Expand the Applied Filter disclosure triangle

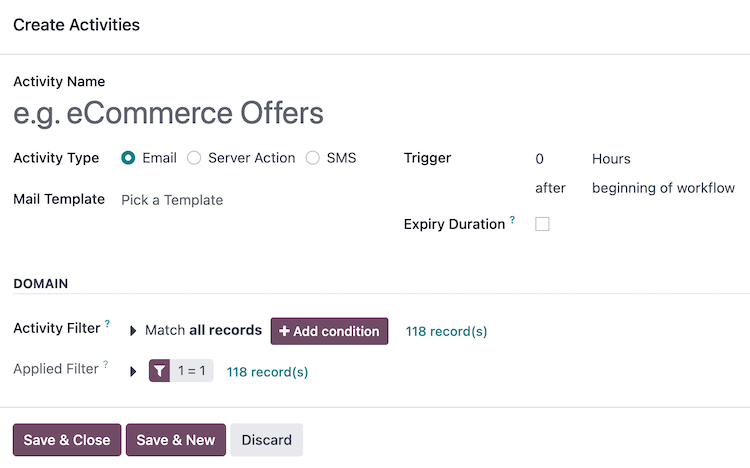[x=134, y=372]
